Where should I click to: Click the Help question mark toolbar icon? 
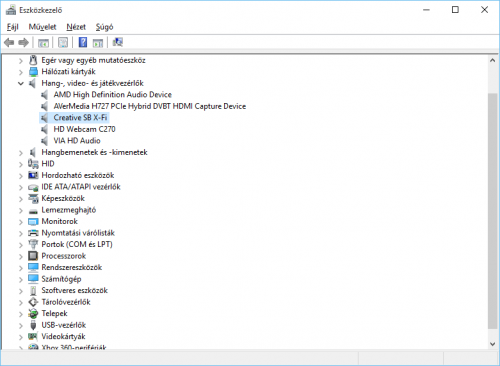83,42
